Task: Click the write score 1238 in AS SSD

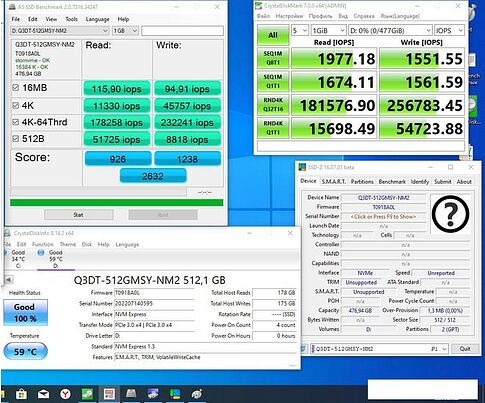Action: click(188, 159)
